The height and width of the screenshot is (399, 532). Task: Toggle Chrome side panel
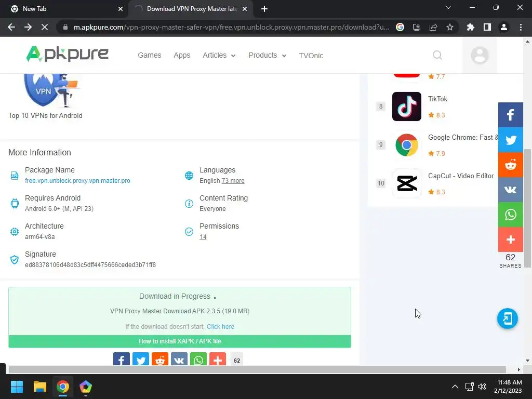coord(487,27)
